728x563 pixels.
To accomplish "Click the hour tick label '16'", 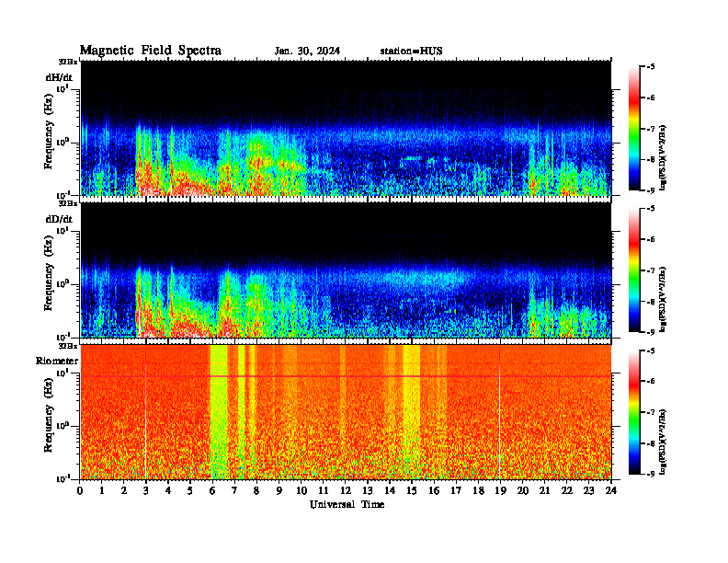I will coord(434,491).
